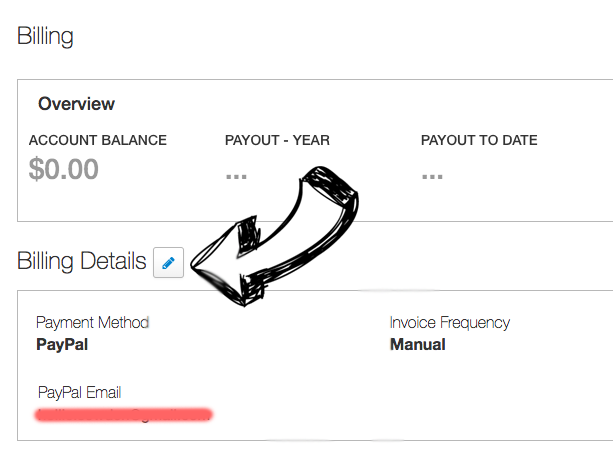
Task: Select the Overview panel title
Action: (76, 104)
